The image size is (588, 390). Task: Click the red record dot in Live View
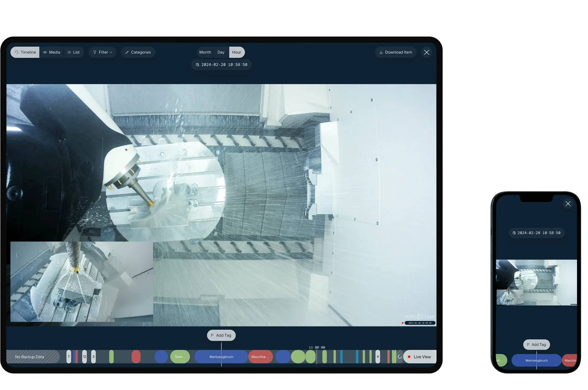pyautogui.click(x=409, y=357)
